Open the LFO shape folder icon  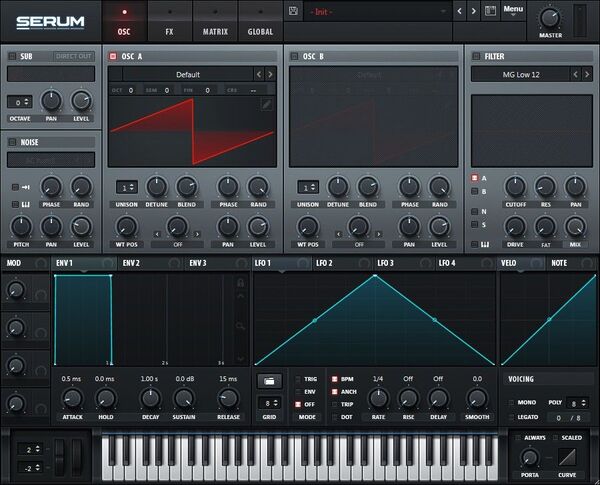tap(269, 381)
